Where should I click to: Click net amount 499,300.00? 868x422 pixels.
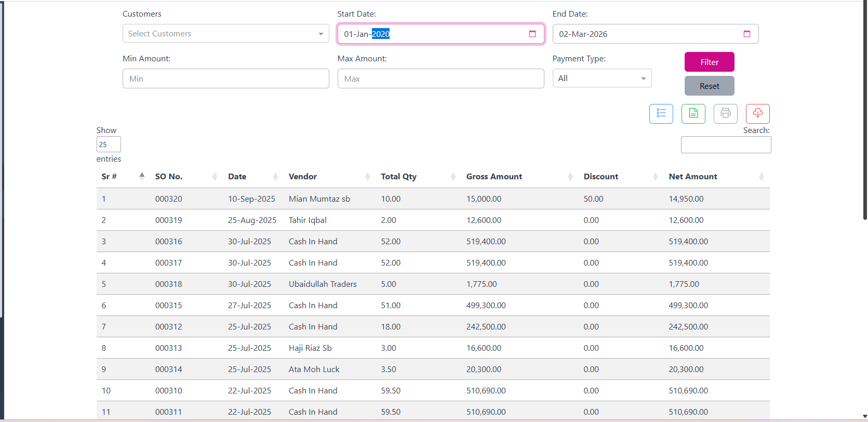pos(688,306)
